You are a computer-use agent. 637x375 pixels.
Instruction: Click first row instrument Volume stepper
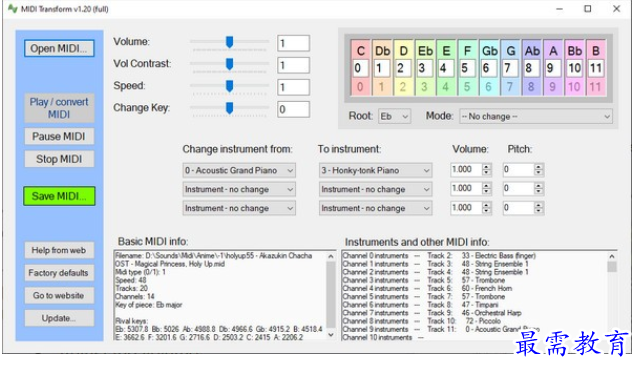pyautogui.click(x=486, y=170)
